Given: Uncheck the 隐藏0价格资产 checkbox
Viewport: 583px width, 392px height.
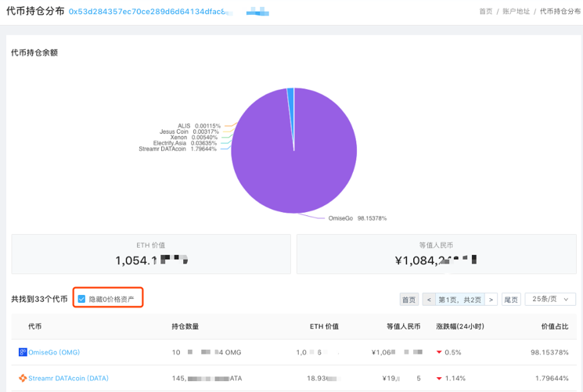Looking at the screenshot, I should click(x=81, y=299).
